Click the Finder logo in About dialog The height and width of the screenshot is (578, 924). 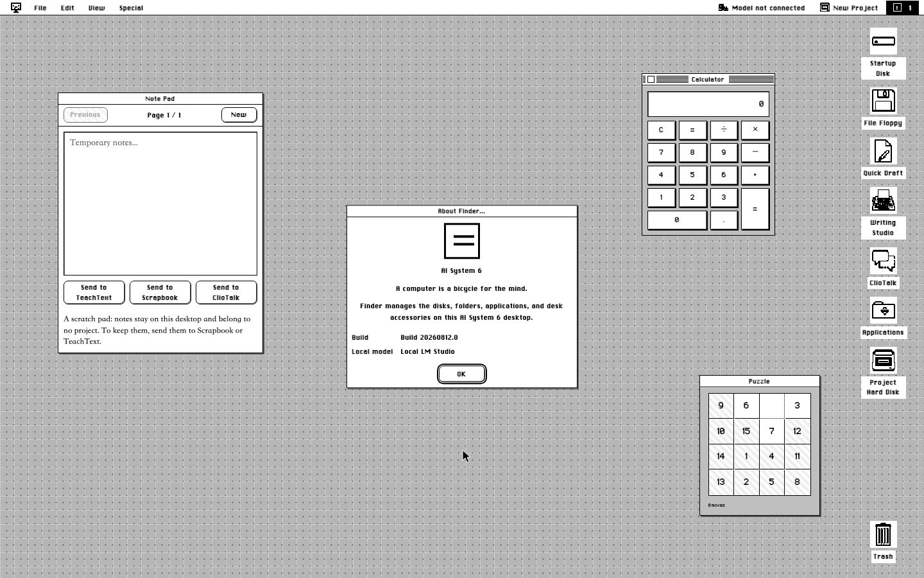(462, 241)
